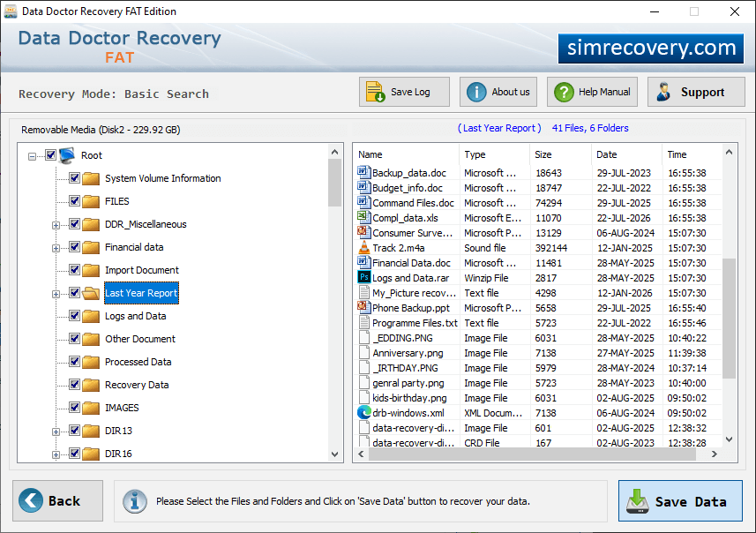Open the About us button
Screen dimensions: 756x533
point(498,92)
